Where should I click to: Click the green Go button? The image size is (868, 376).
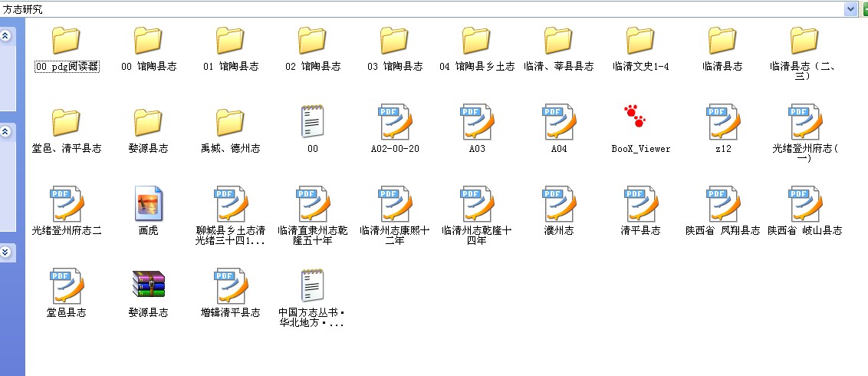coord(865,9)
